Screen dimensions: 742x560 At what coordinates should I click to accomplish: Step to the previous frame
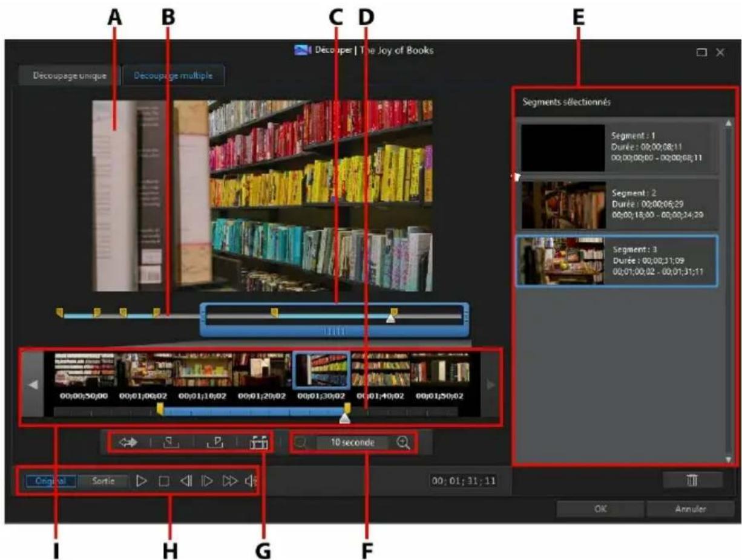(x=185, y=481)
